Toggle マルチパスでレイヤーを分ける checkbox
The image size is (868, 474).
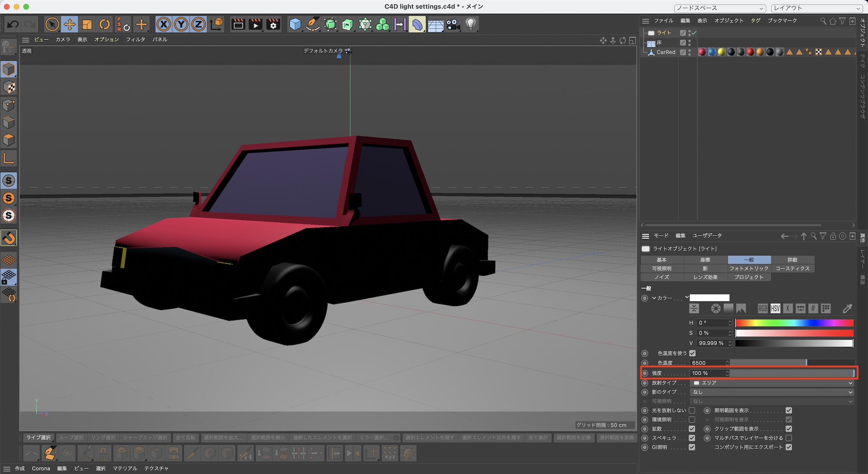(789, 438)
